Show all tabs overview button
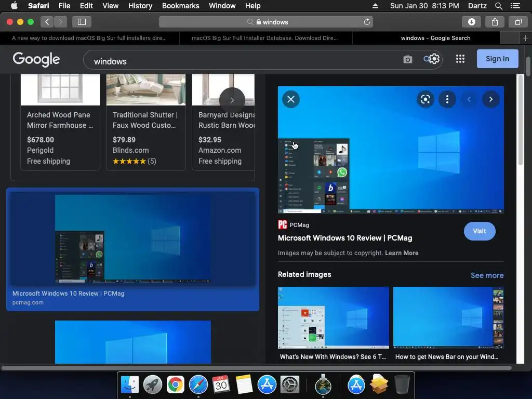Viewport: 532px width, 399px height. 518,22
